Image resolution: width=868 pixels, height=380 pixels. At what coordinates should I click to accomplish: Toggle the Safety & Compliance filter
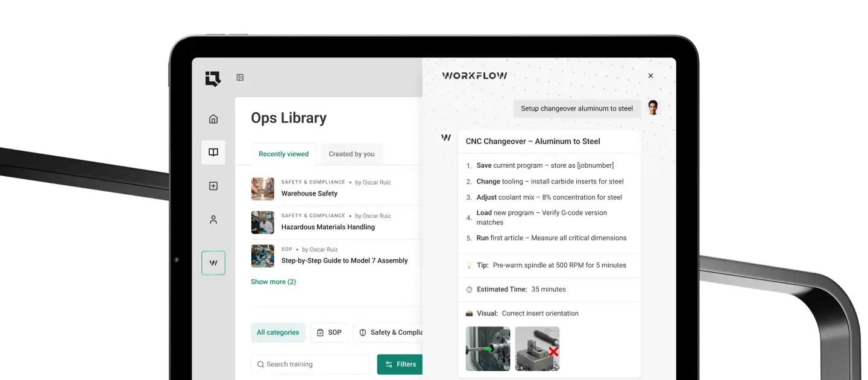tap(392, 332)
